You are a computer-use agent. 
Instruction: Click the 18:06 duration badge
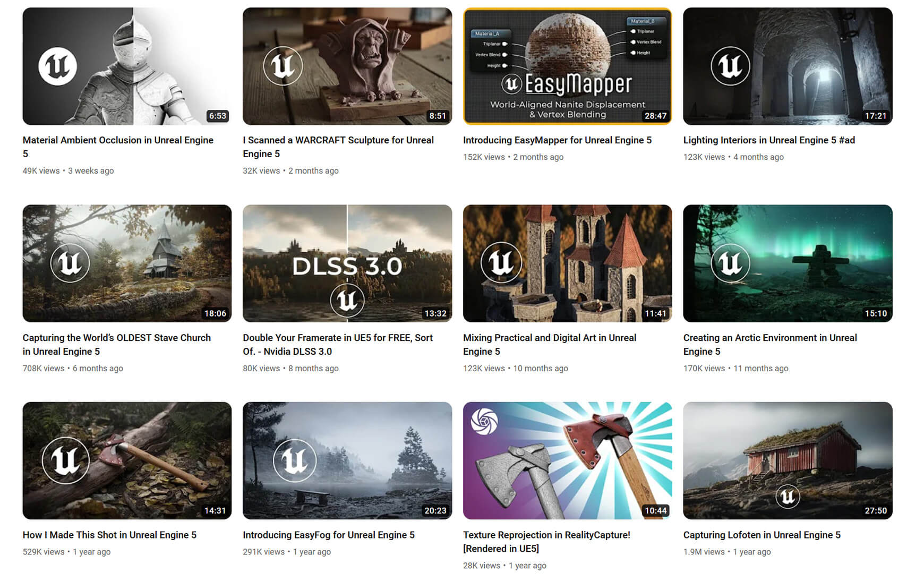[x=215, y=313]
